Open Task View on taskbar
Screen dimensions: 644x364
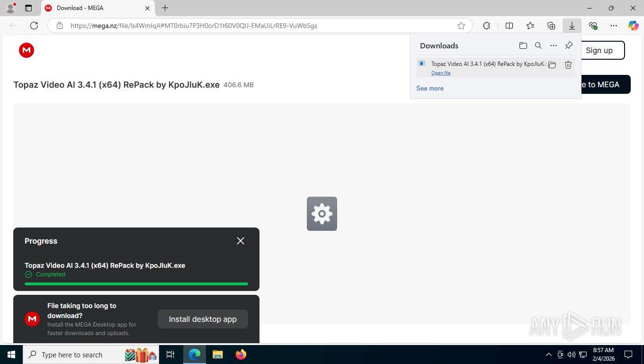170,355
